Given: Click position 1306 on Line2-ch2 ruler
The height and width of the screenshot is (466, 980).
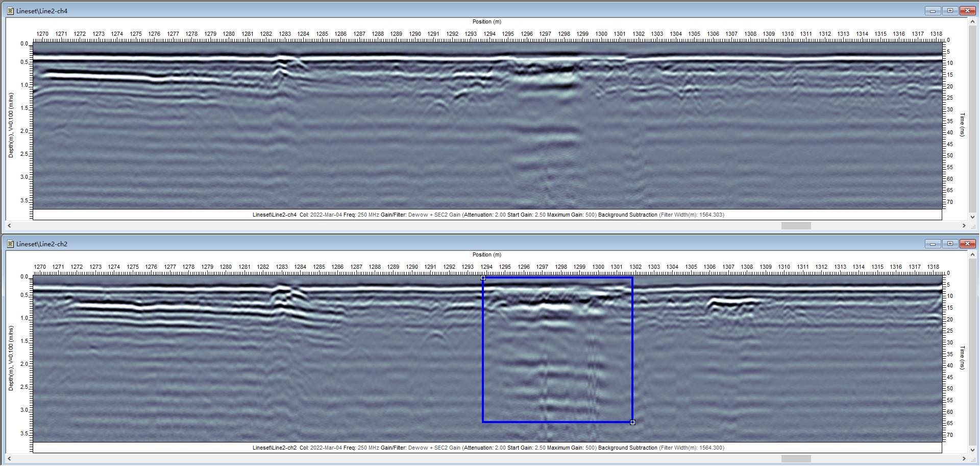Looking at the screenshot, I should point(709,267).
